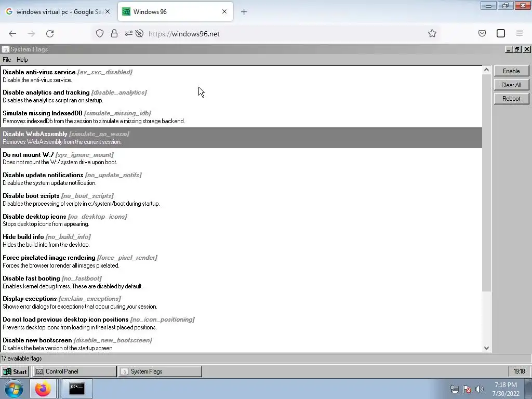Select the Disable analytics and tracking flag

(x=241, y=96)
